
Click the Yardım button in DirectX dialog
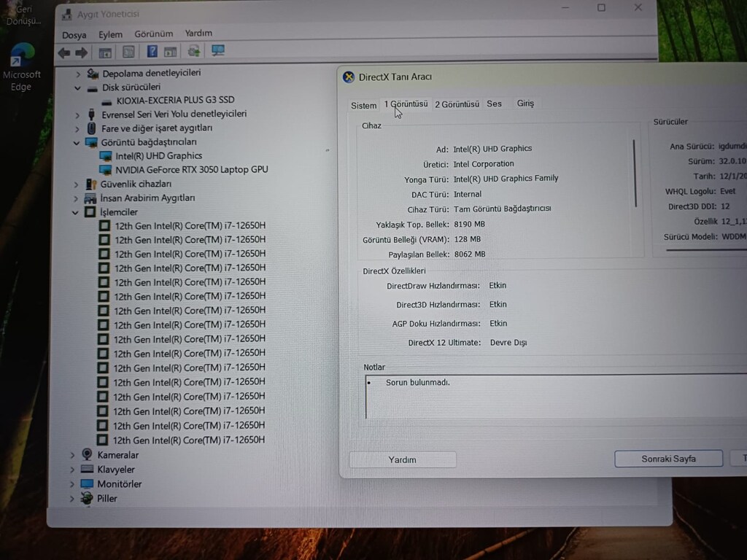(403, 459)
